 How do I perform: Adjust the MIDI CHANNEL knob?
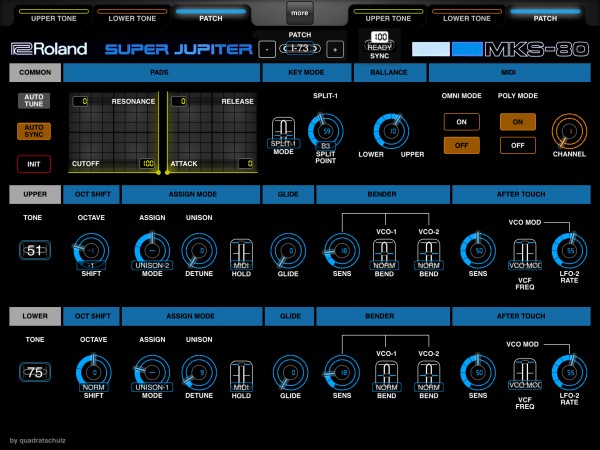pos(569,131)
